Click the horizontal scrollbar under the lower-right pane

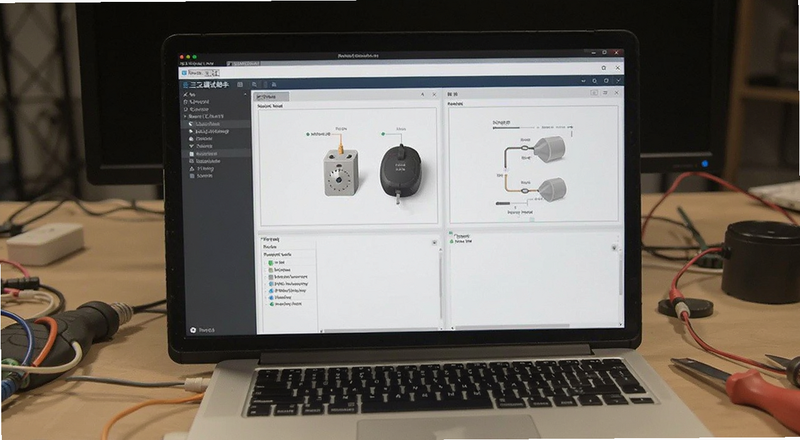[512, 326]
